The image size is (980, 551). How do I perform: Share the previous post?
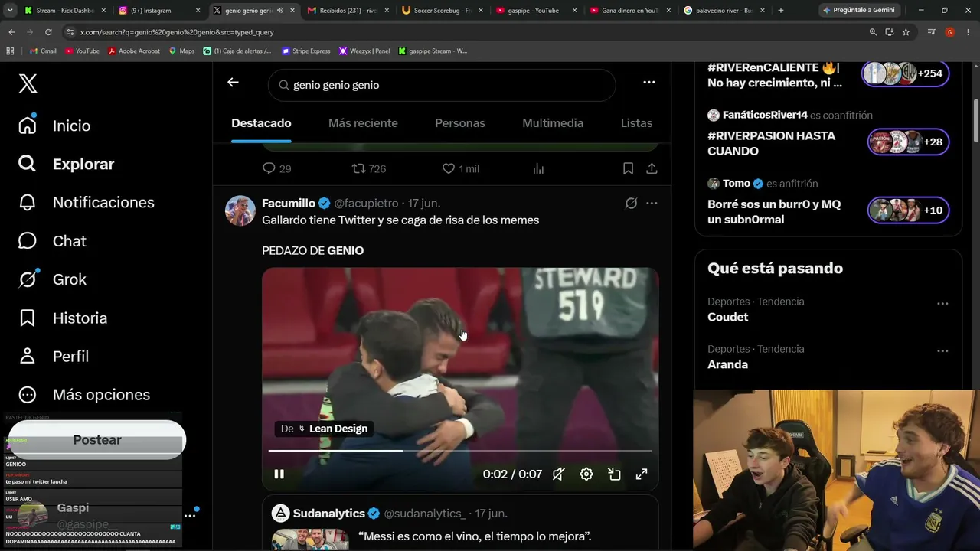pyautogui.click(x=652, y=168)
